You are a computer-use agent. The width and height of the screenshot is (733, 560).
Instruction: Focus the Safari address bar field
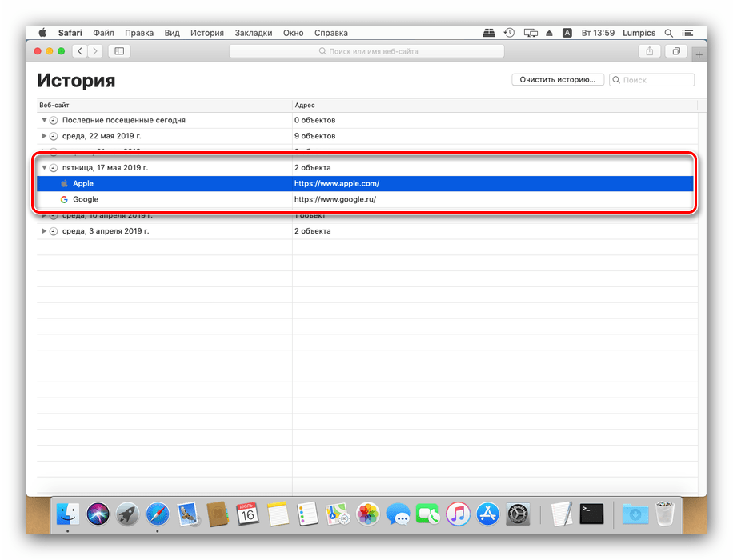click(x=366, y=51)
